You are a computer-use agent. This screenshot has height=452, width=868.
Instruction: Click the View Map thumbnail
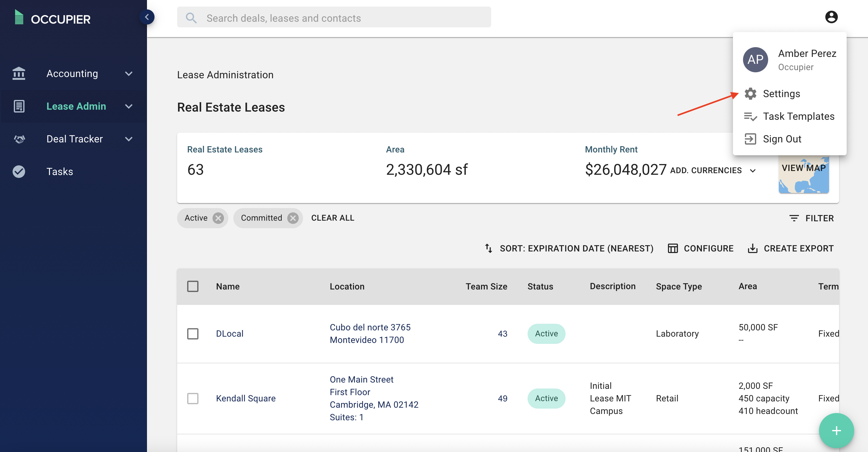(803, 175)
